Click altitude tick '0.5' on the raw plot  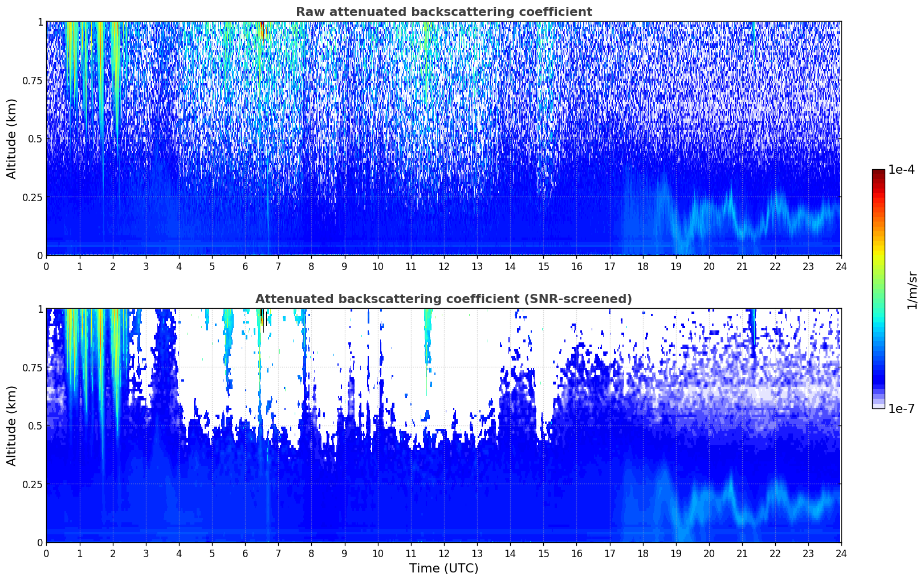35,138
